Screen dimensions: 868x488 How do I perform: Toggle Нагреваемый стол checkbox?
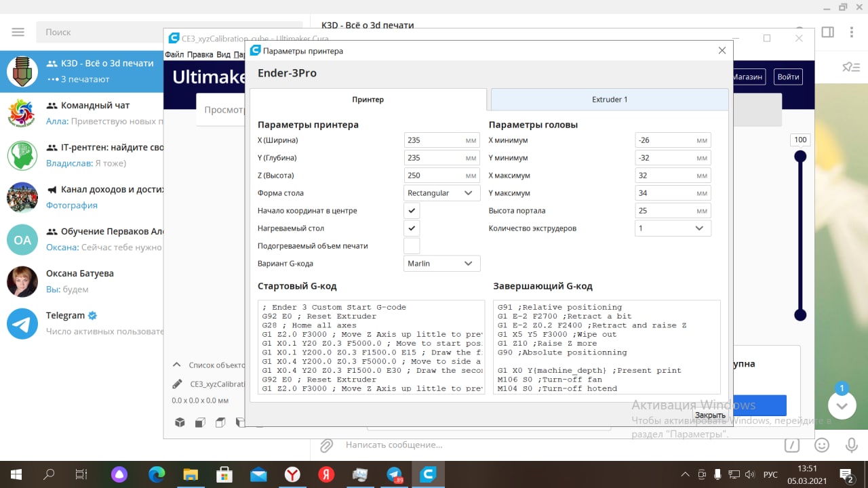click(x=412, y=228)
